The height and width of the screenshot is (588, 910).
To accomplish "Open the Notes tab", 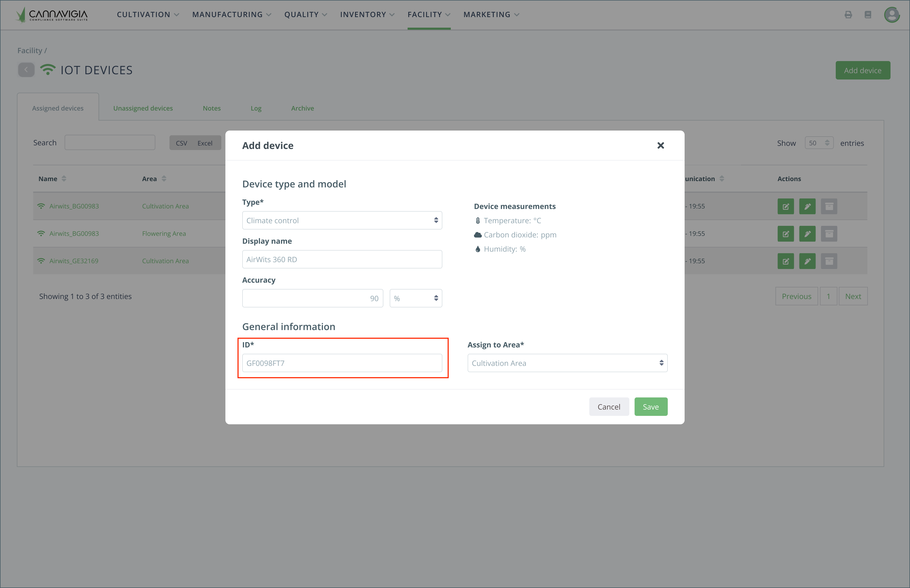I will [x=211, y=108].
